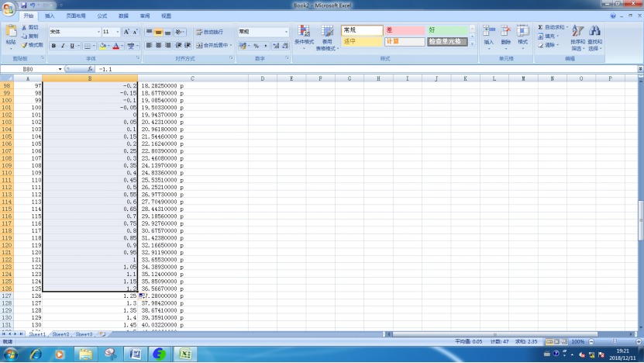Toggle Middle Align (highlighted)
The height and width of the screenshot is (363, 644).
tap(158, 32)
